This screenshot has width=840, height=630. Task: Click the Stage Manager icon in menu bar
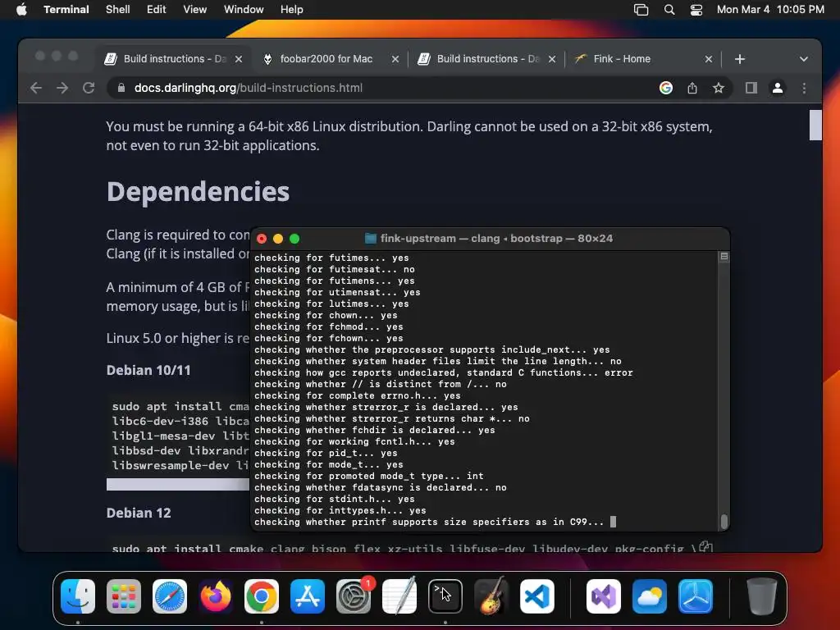641,10
